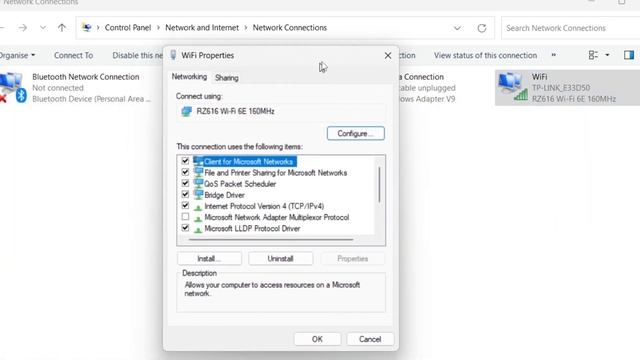Image resolution: width=640 pixels, height=360 pixels.
Task: Select Internet Protocol Version 4 (TCP/IPv4)
Action: 264,206
